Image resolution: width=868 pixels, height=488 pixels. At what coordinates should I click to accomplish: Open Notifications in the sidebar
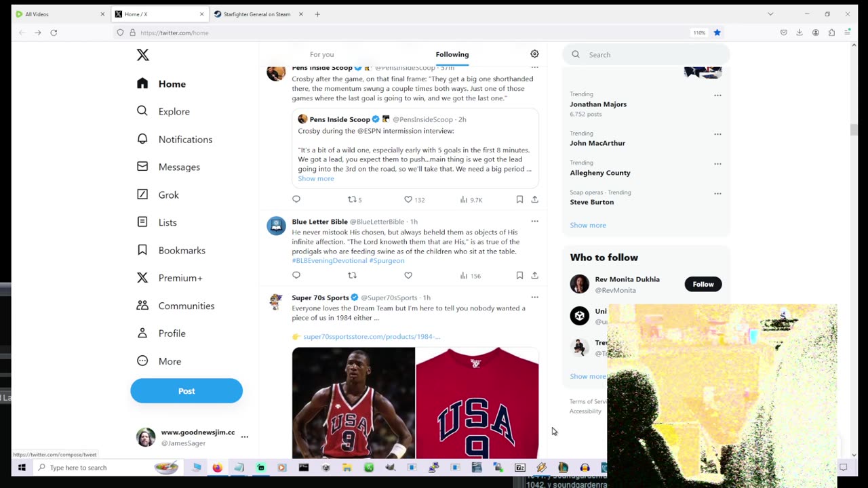(x=175, y=139)
